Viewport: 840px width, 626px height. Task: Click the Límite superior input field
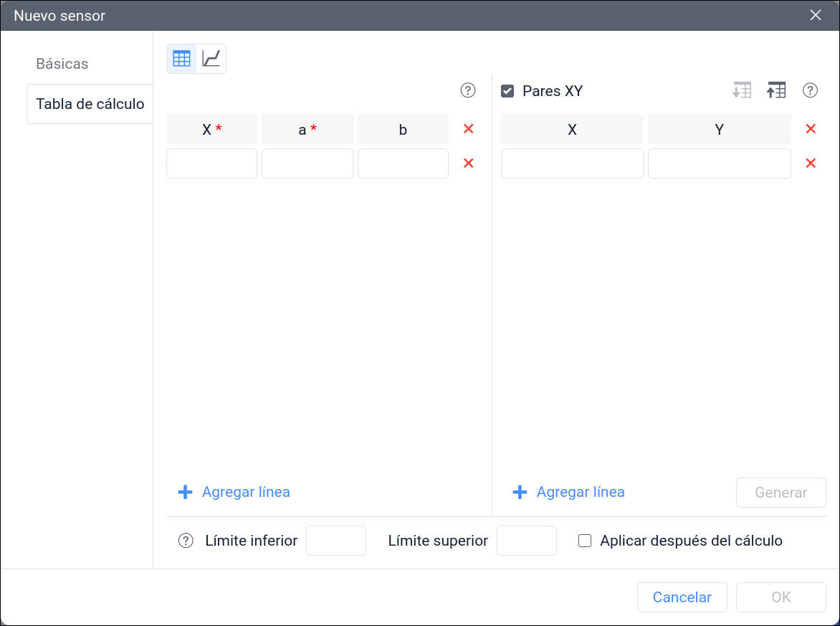pyautogui.click(x=527, y=541)
